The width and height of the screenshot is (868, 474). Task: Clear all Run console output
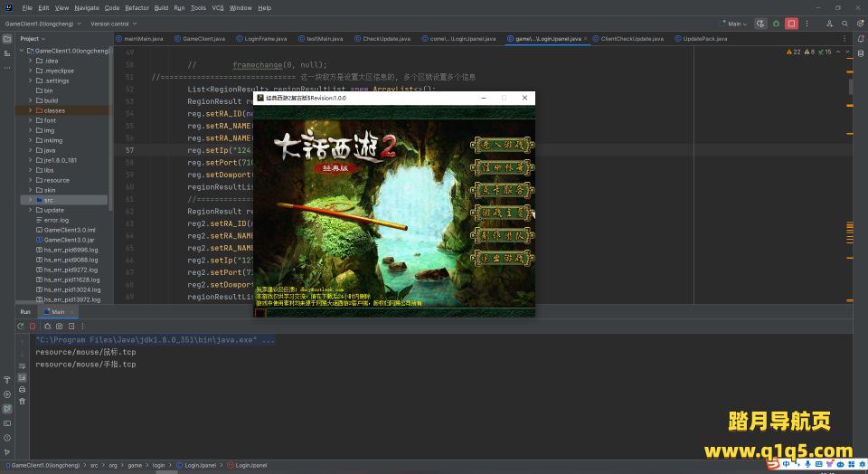[22, 401]
